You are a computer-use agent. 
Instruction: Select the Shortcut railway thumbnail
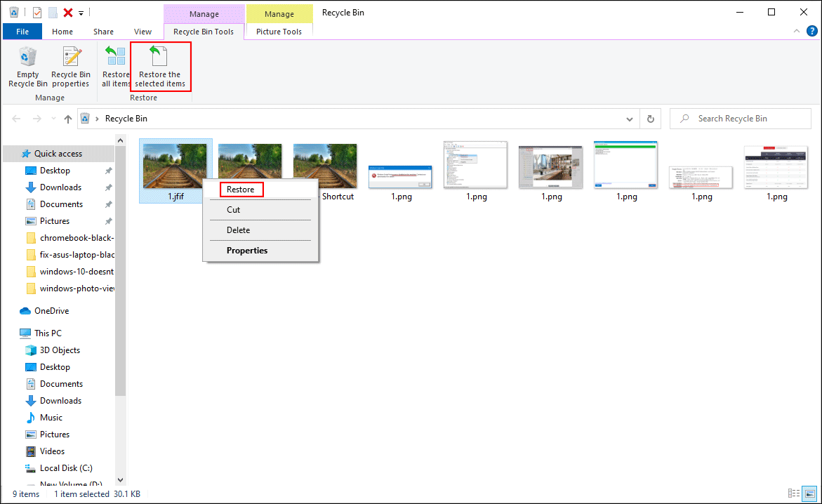click(325, 166)
